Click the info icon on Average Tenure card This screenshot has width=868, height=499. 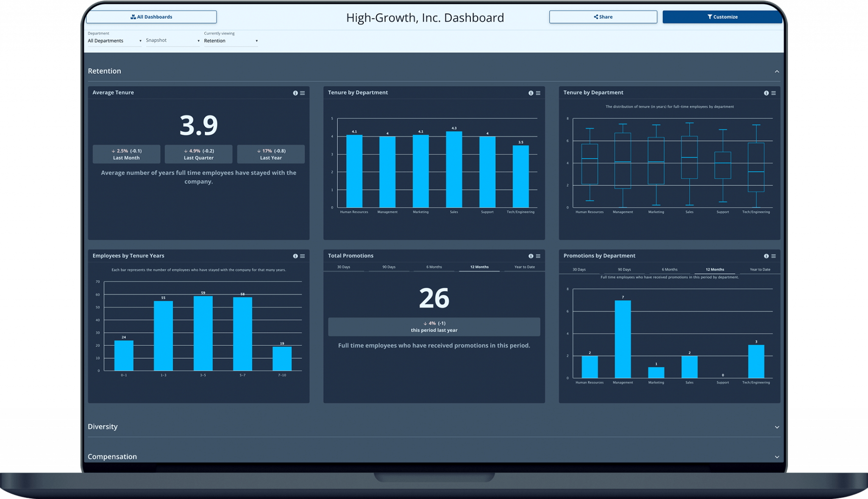(295, 93)
